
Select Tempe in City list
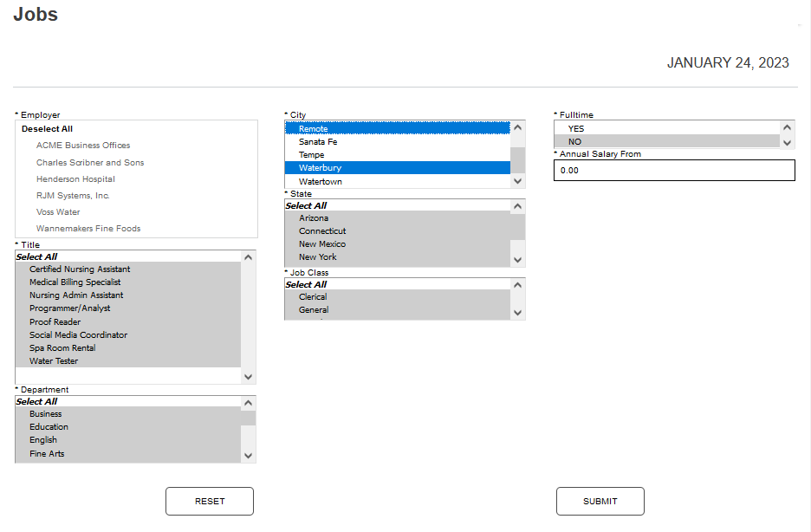[311, 155]
